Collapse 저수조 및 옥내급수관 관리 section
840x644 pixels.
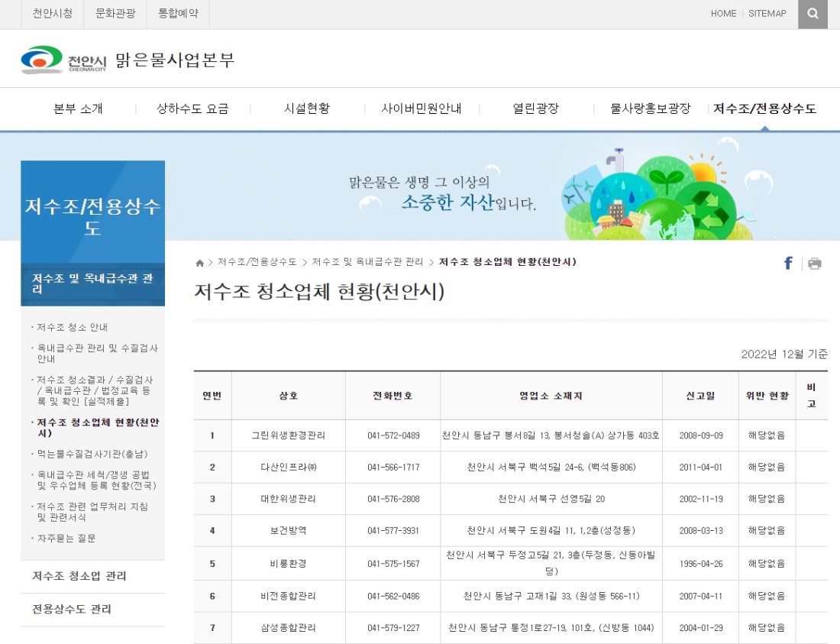(92, 284)
